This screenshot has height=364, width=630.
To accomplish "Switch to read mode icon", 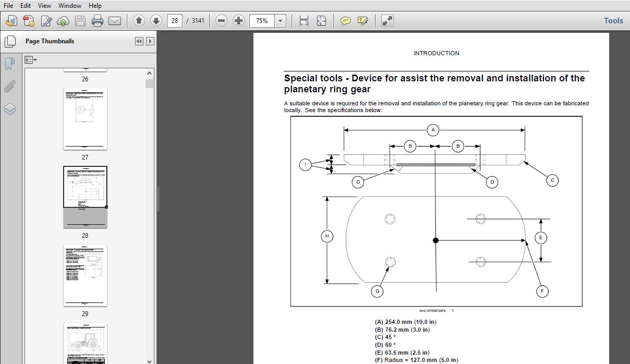I will click(387, 21).
